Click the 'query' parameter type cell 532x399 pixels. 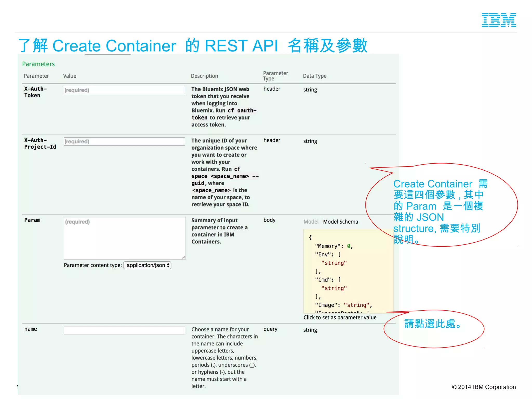[270, 329]
